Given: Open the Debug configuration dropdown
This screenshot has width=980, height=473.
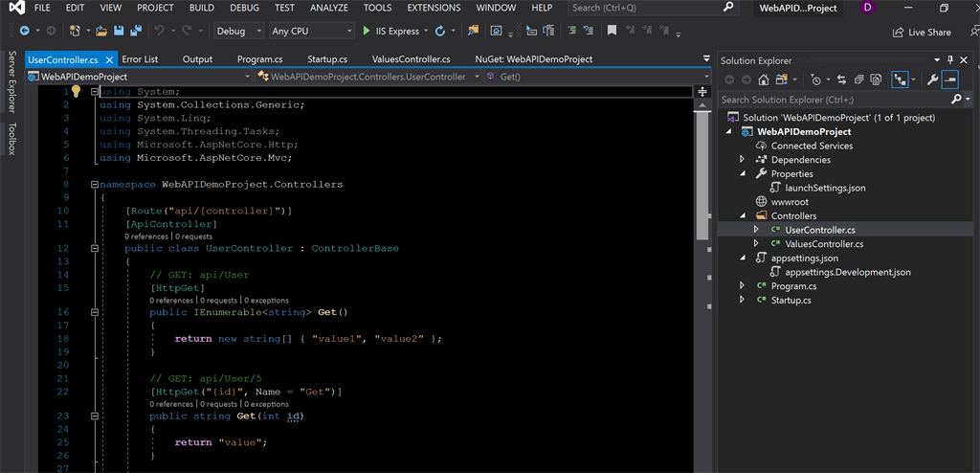Looking at the screenshot, I should point(239,31).
